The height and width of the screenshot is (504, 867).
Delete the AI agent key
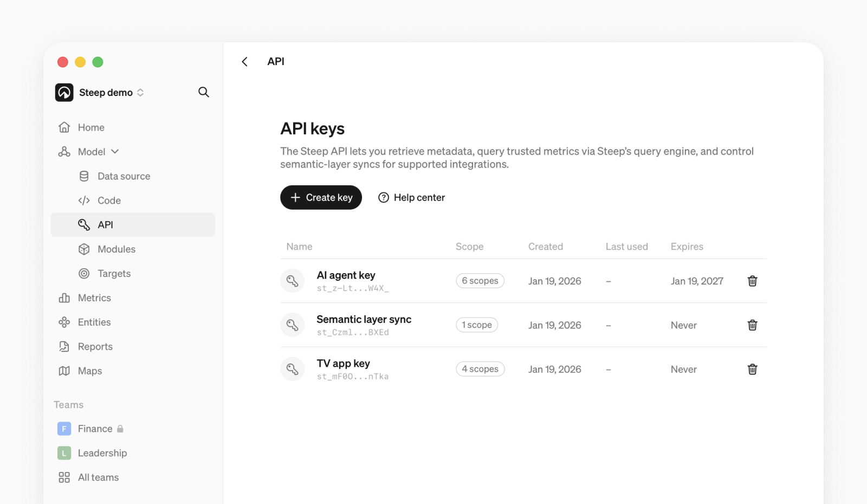(752, 281)
